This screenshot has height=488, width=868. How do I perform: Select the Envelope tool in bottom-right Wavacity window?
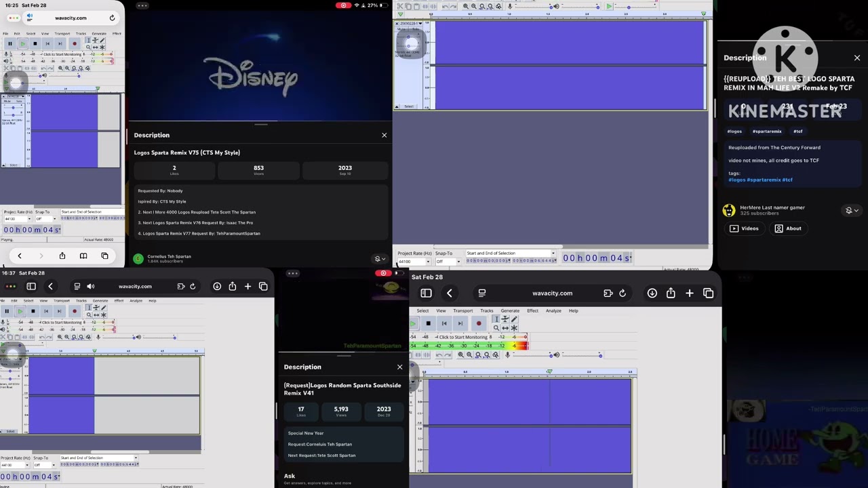pyautogui.click(x=505, y=319)
